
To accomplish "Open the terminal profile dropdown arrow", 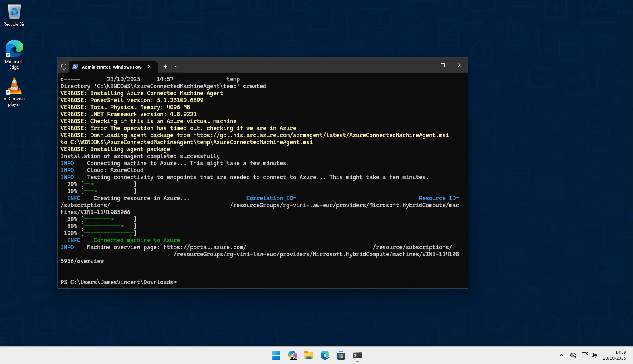I will click(176, 67).
